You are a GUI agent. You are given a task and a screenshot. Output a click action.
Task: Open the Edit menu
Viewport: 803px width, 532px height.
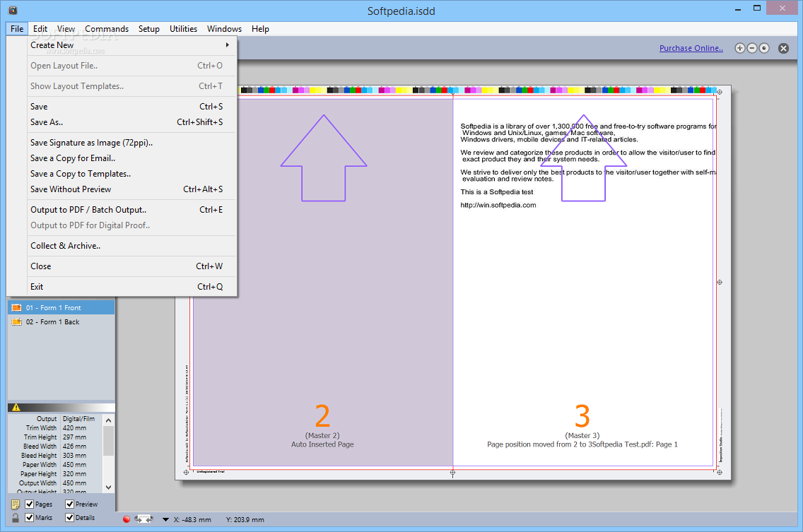point(40,29)
